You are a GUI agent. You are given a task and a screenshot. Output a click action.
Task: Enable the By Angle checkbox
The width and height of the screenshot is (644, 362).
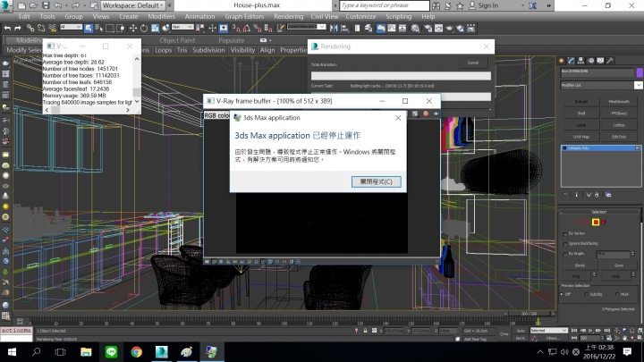pyautogui.click(x=565, y=254)
